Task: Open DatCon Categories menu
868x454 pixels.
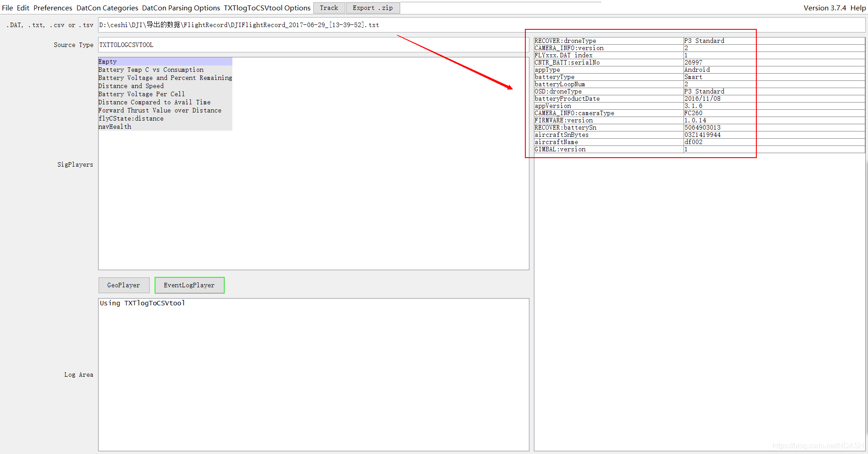Action: (107, 8)
